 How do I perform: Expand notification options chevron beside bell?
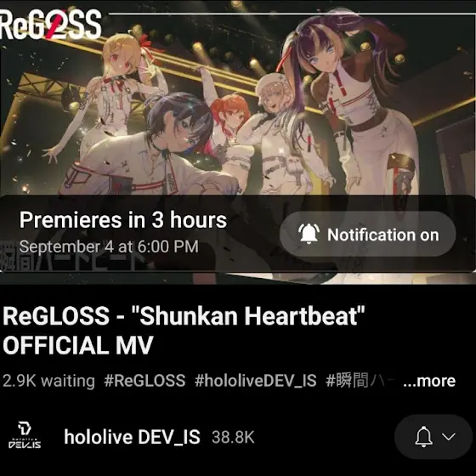click(x=449, y=437)
